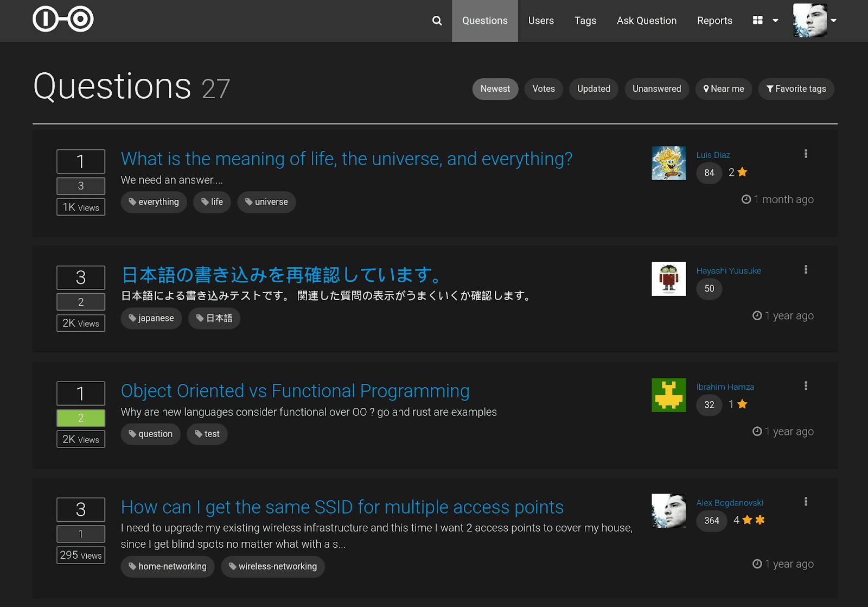Open the same SSID access points question
Image resolution: width=868 pixels, height=607 pixels.
342,507
